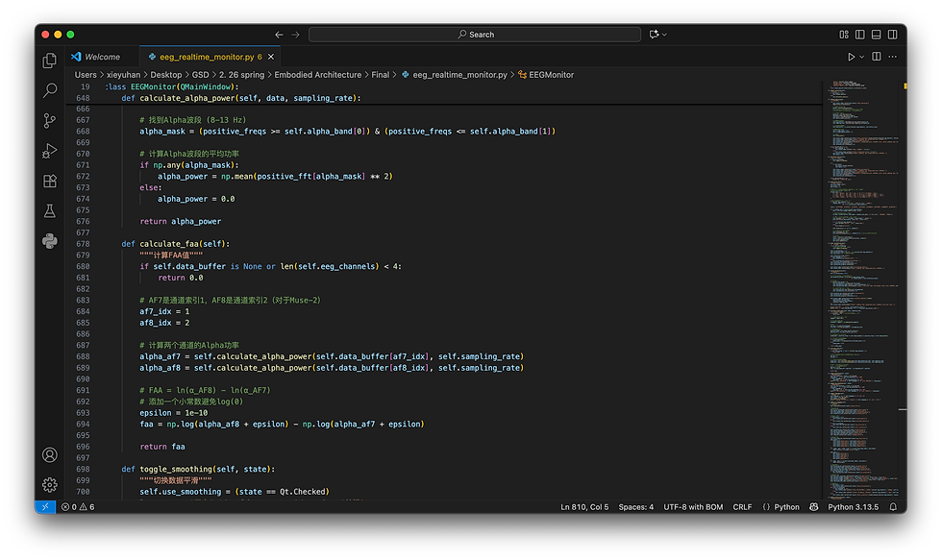
Task: Click the Customize Layout icon
Action: [844, 35]
